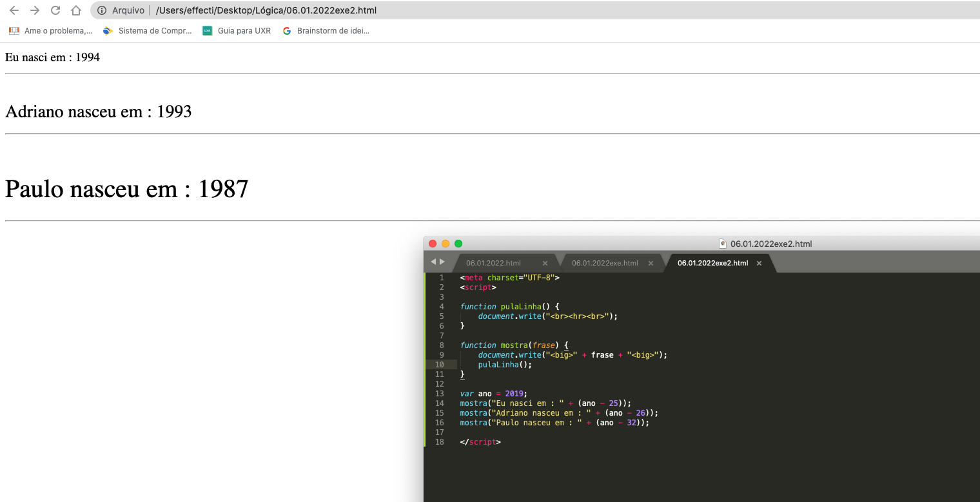Click the "var ano = 2019;" line
The height and width of the screenshot is (502, 980).
point(494,394)
